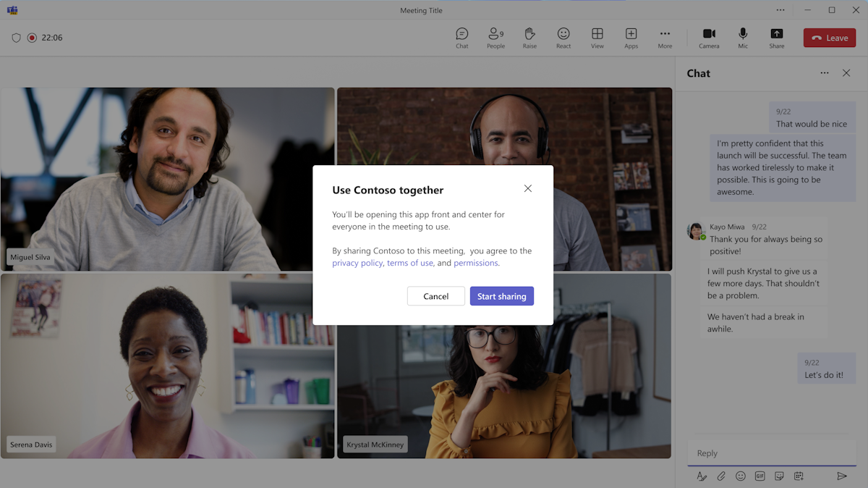Open the GIF picker
868x488 pixels.
tap(759, 476)
